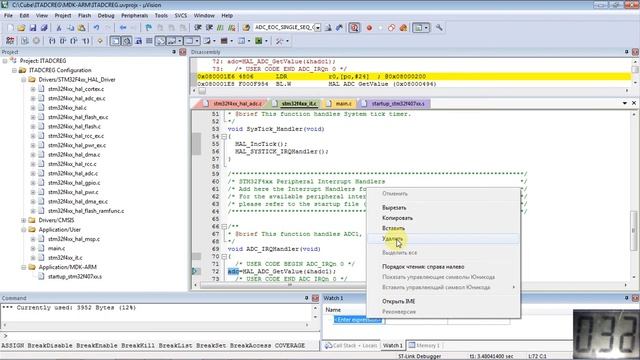The width and height of the screenshot is (640, 360).
Task: Toggle the Memory windows button
Action: click(189, 41)
